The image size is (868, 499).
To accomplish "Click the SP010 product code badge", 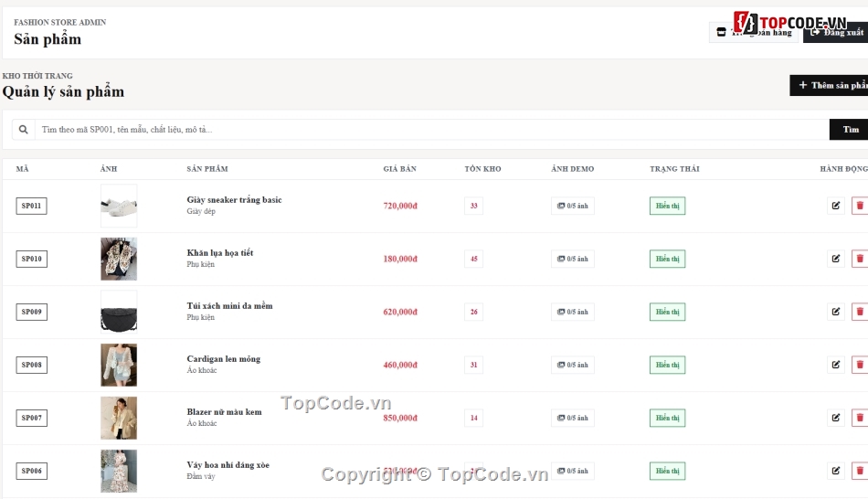I will [32, 259].
